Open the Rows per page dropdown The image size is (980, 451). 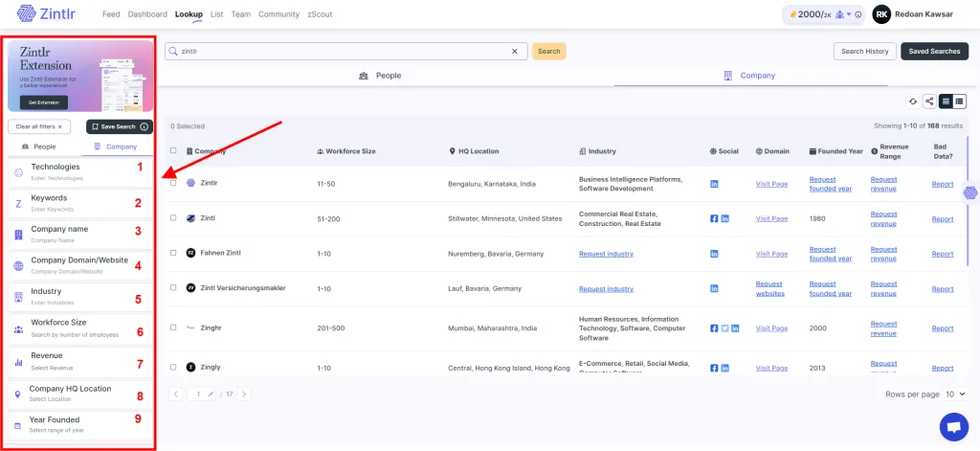(x=956, y=394)
